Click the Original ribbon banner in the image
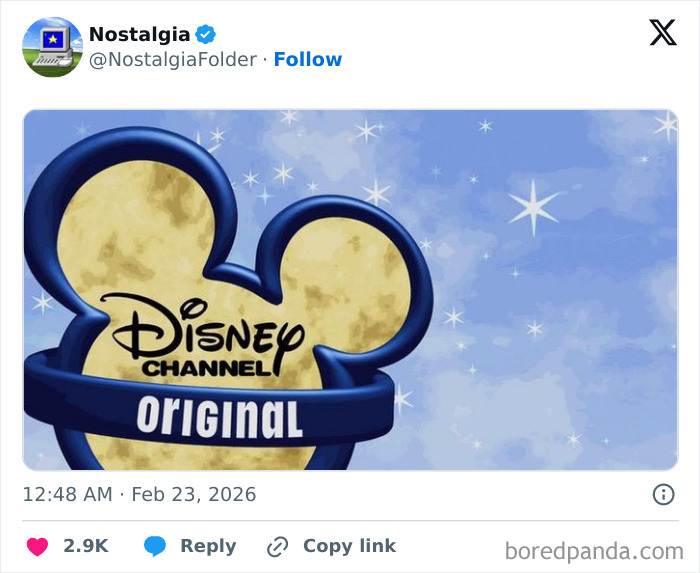Image resolution: width=700 pixels, height=573 pixels. pyautogui.click(x=219, y=416)
